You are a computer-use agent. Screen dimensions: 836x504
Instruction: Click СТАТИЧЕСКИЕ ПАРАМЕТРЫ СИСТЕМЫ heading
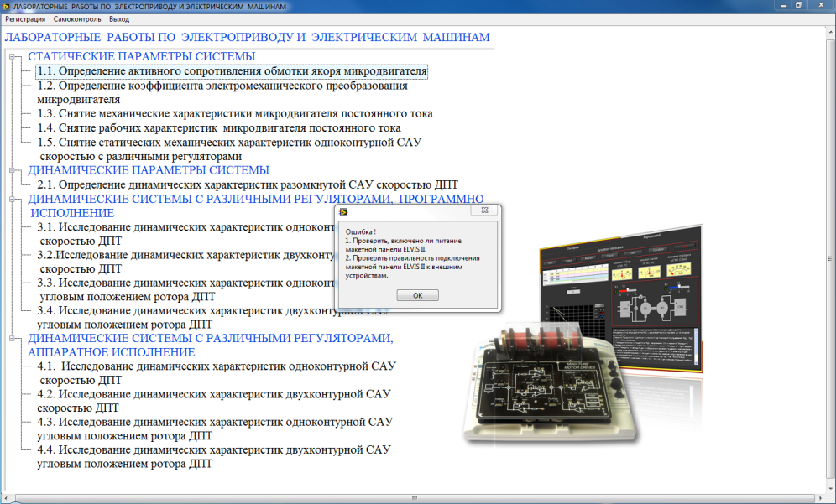coord(141,56)
